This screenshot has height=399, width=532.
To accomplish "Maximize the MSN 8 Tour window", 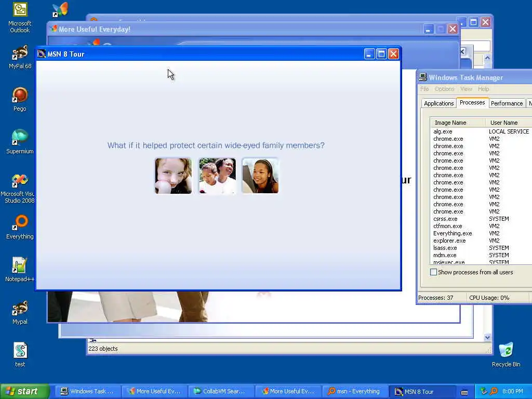I will click(381, 54).
